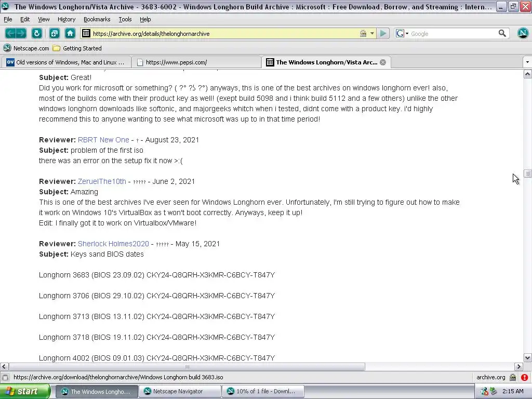
Task: Open the 10% of 1 file download window
Action: [263, 392]
